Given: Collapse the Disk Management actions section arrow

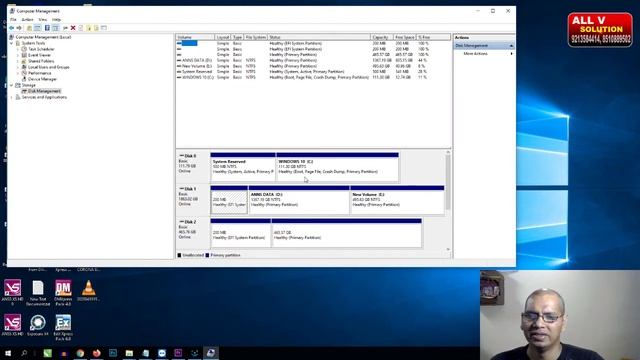Looking at the screenshot, I should (511, 46).
